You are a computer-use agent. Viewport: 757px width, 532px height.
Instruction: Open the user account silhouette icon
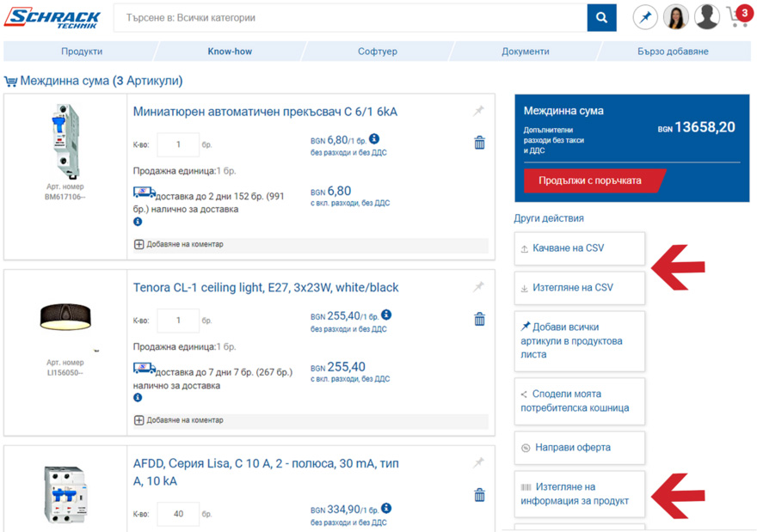(707, 17)
